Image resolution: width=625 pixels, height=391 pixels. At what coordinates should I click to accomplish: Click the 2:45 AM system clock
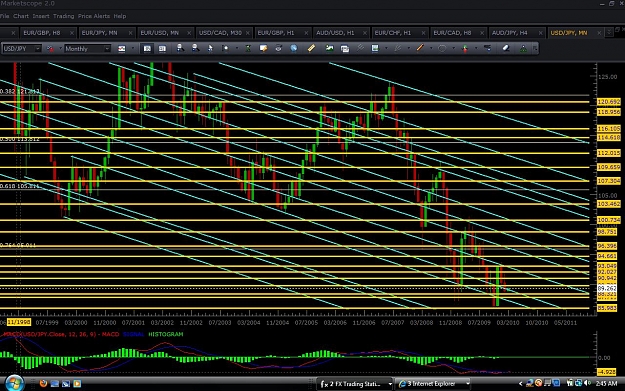click(x=607, y=383)
